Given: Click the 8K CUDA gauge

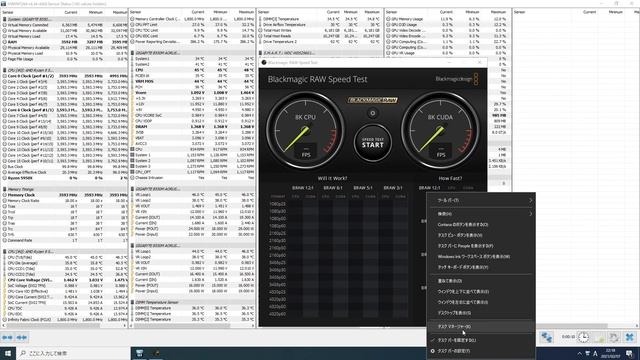Looking at the screenshot, I should 440,131.
